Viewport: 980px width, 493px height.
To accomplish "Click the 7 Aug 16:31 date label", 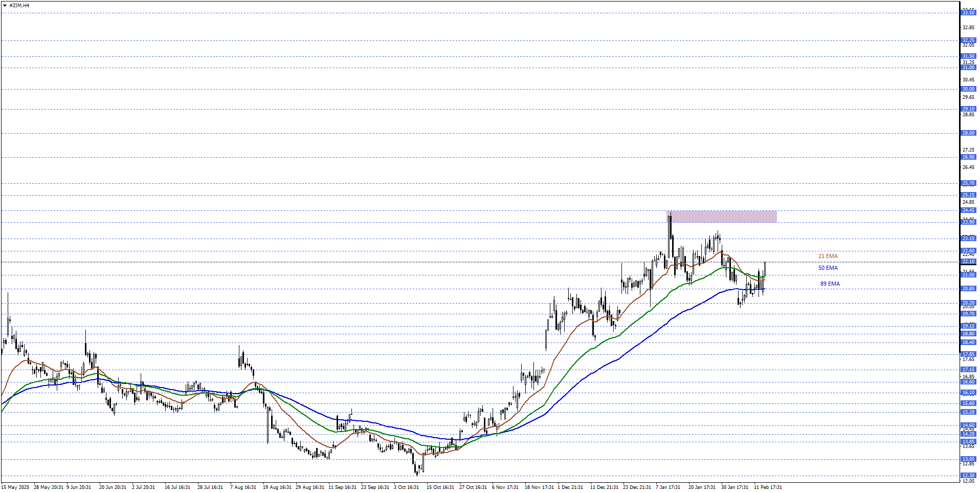I will point(243,487).
